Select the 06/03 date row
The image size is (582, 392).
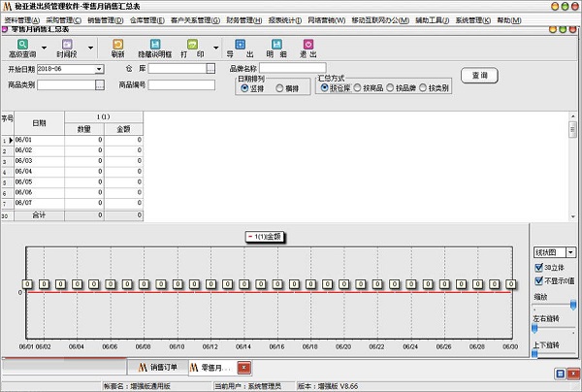point(73,161)
